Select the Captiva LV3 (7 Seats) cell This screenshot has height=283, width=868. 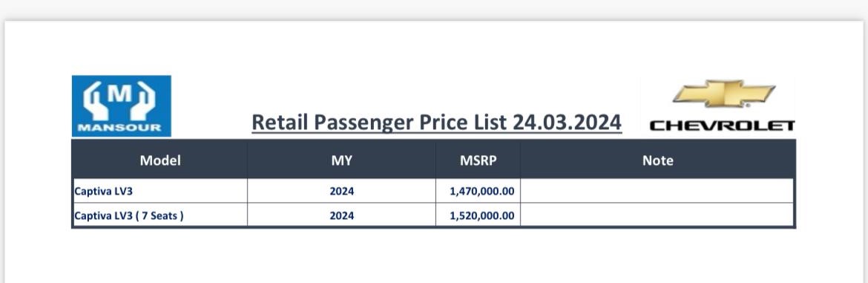coord(160,215)
